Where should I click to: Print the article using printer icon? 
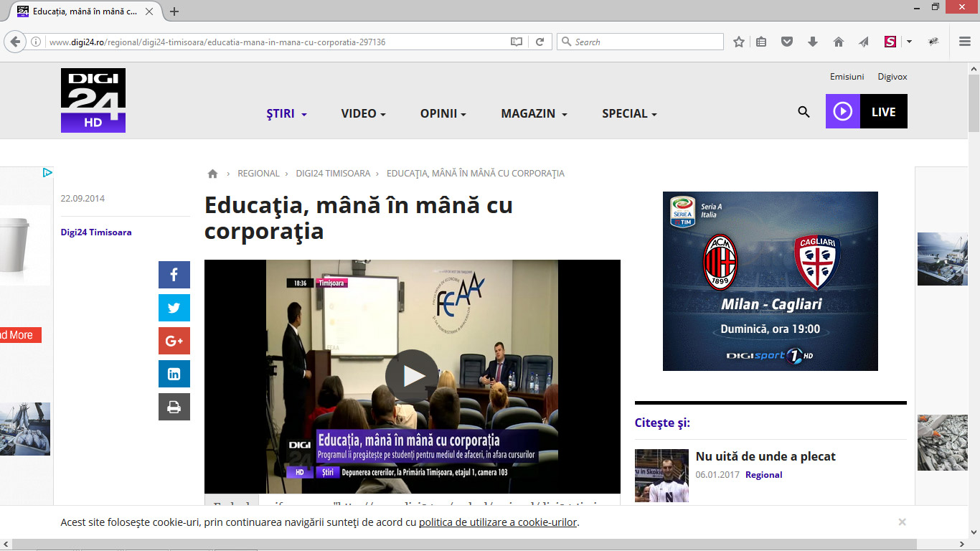174,407
